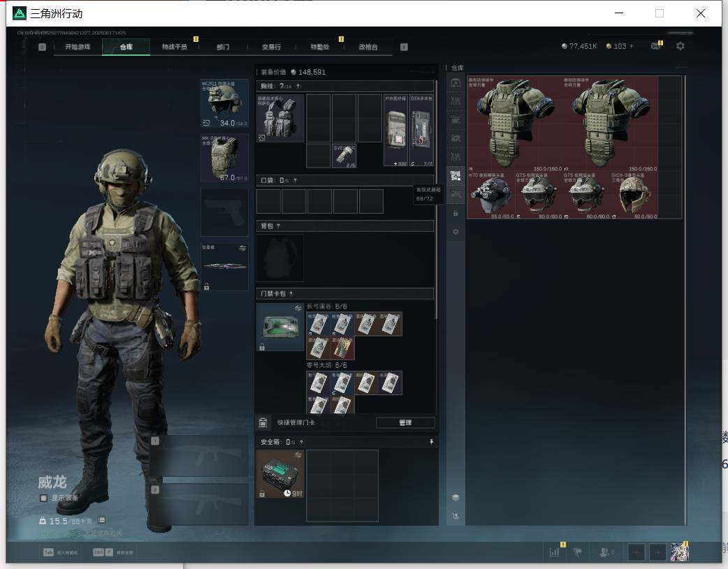Select the chest rig item in 胸挂

(280, 118)
